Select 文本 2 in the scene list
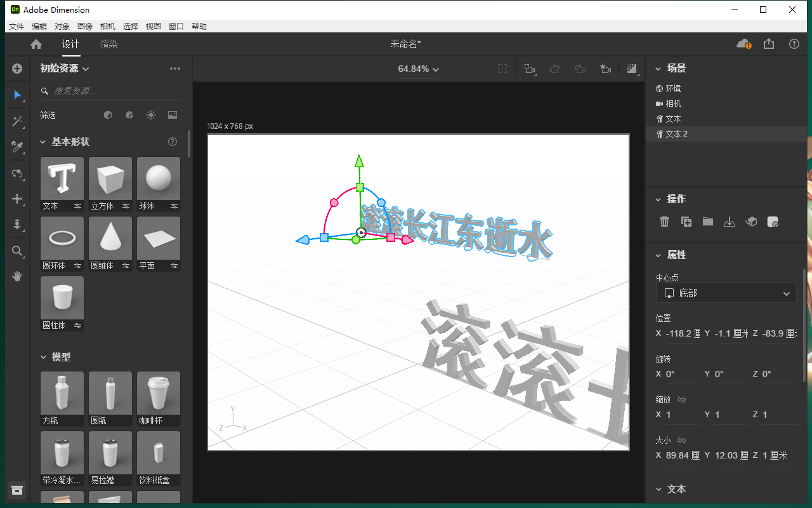 coord(726,134)
